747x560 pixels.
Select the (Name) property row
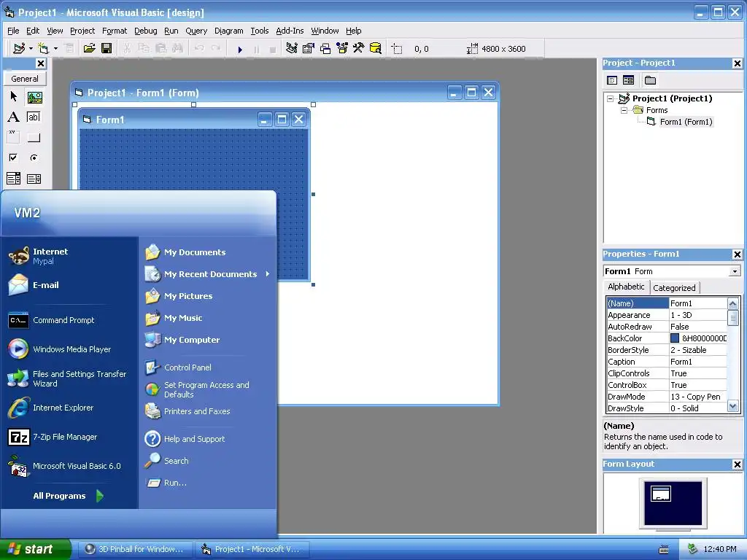667,303
